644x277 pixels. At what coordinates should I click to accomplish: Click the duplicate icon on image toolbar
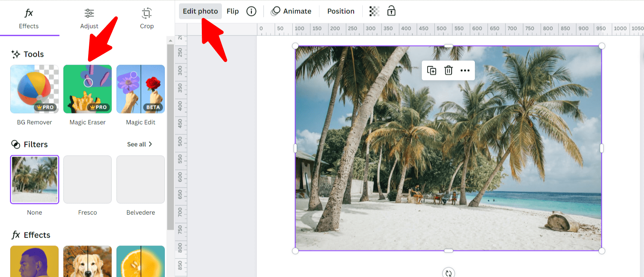[432, 71]
